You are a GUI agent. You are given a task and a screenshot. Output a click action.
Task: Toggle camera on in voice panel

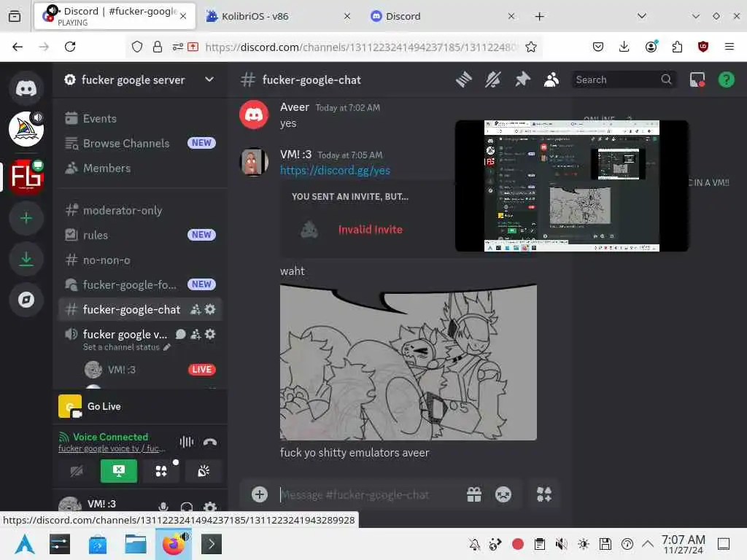coord(76,471)
